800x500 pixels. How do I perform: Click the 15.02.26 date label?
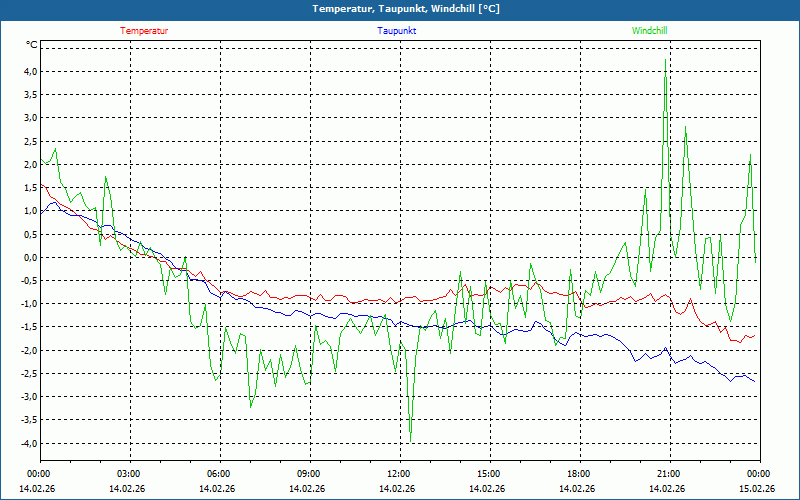point(758,489)
